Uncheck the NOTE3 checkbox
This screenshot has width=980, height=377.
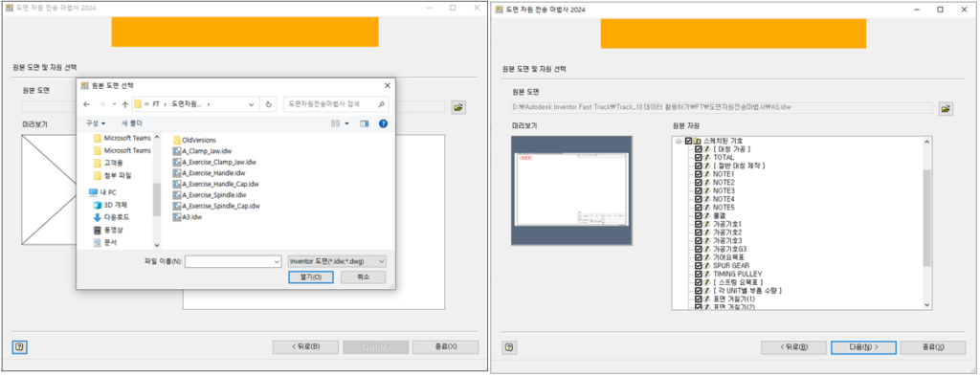pyautogui.click(x=698, y=190)
